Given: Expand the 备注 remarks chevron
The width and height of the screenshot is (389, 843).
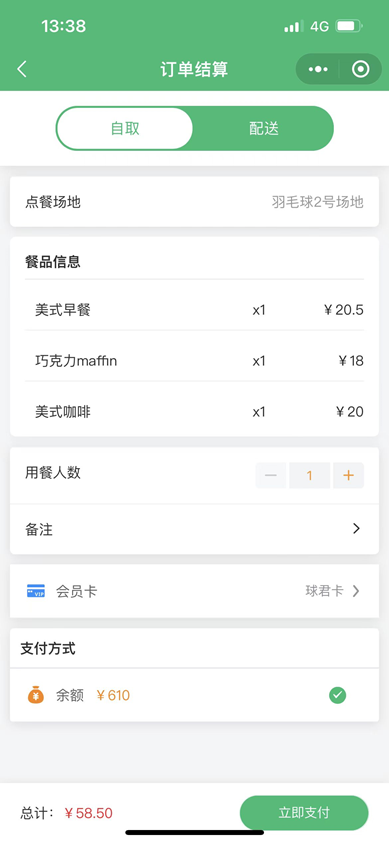Looking at the screenshot, I should point(356,529).
